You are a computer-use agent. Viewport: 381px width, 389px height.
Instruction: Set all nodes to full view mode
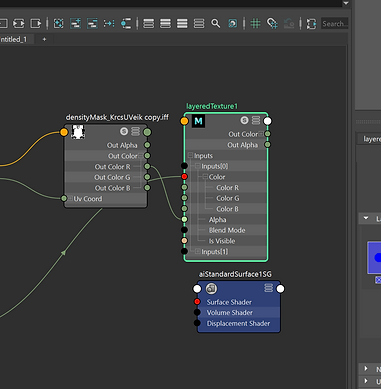[x=182, y=24]
